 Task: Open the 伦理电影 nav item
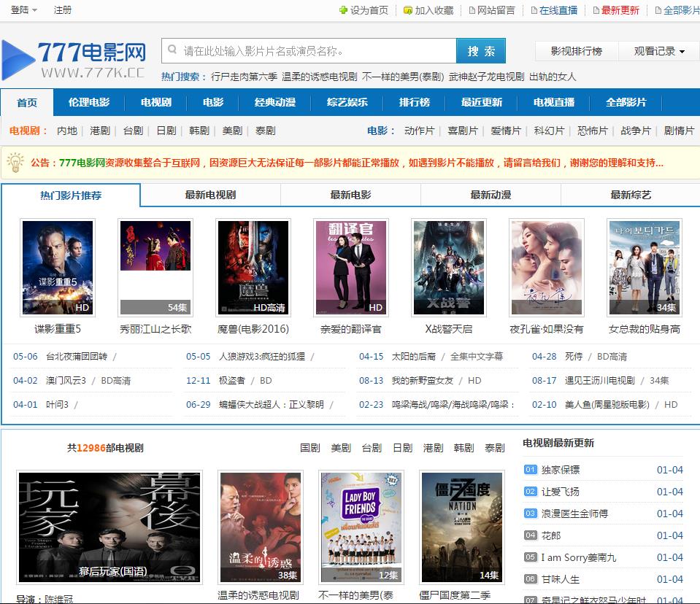pyautogui.click(x=89, y=102)
